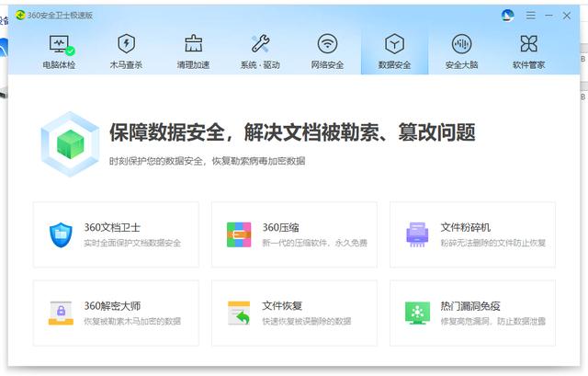Image resolution: width=588 pixels, height=376 pixels.
Task: Open the 清理加速 cleanup tab
Action: coord(193,51)
